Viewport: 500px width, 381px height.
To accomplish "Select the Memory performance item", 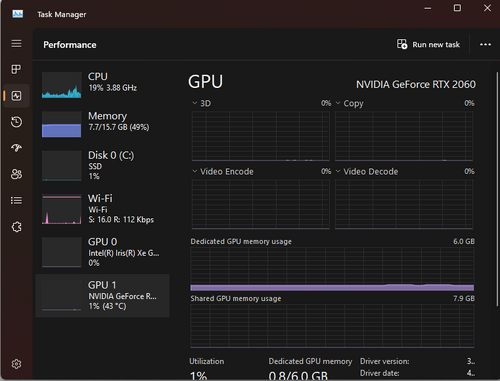I will [103, 124].
